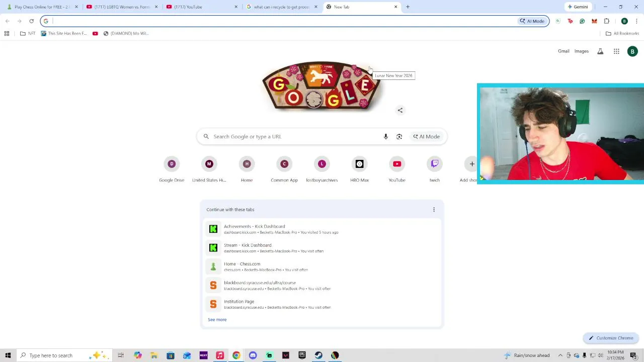644x362 pixels.
Task: Reload the page with refresh icon
Action: (31, 21)
